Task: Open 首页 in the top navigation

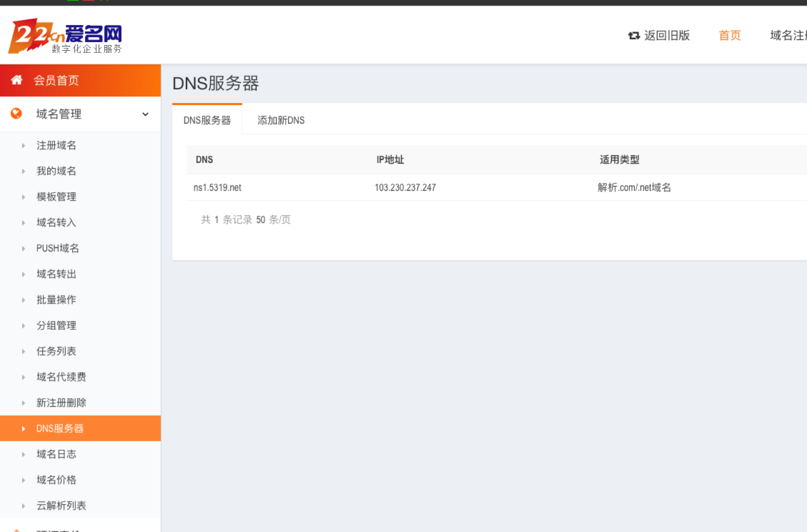Action: coord(730,35)
